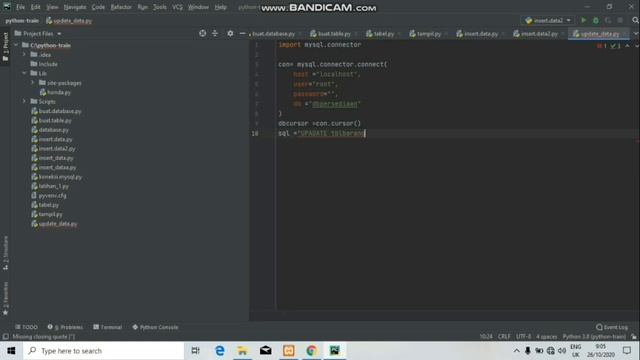Viewport: 640px width, 360px height.
Task: Open Windows Start menu
Action: click(x=11, y=351)
